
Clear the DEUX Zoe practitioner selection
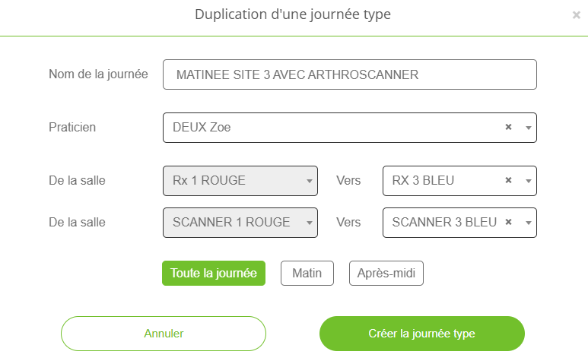point(508,128)
